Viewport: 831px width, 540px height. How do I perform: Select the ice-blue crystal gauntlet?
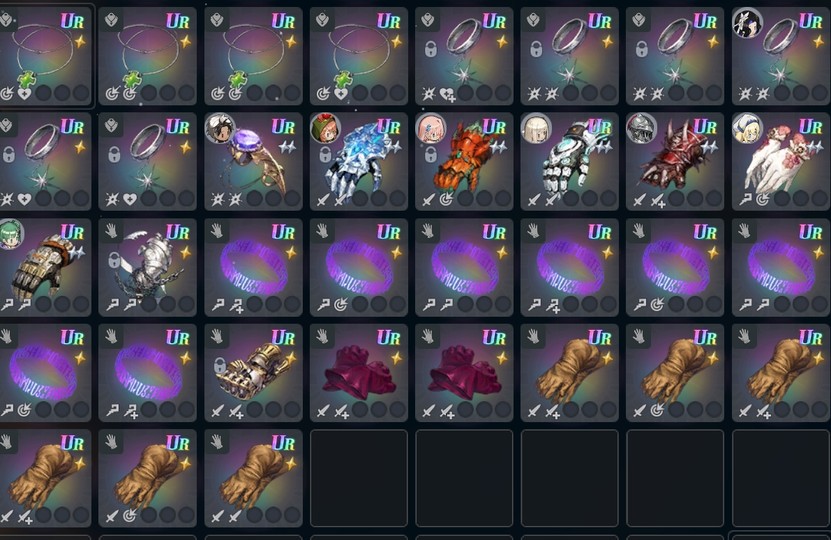pos(359,162)
